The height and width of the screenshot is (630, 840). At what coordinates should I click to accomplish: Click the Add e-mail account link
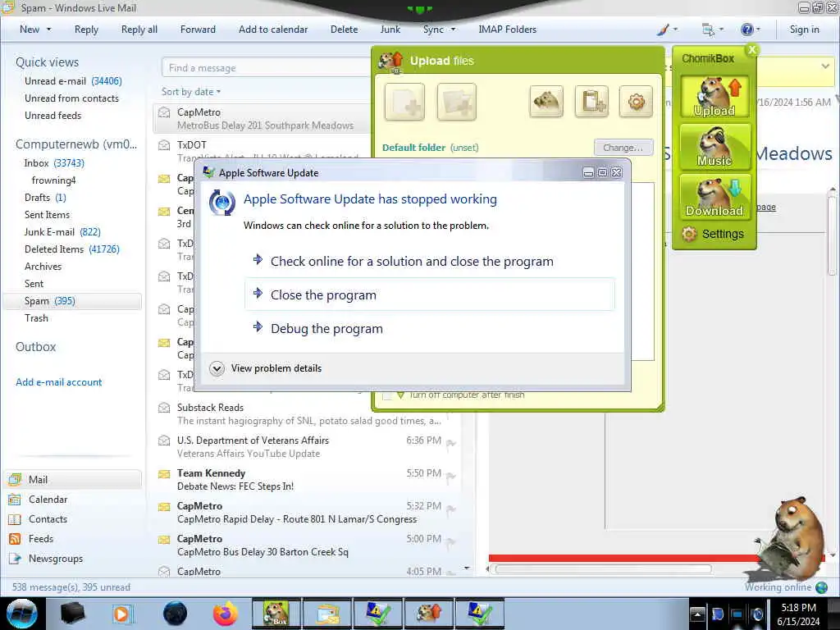(58, 382)
